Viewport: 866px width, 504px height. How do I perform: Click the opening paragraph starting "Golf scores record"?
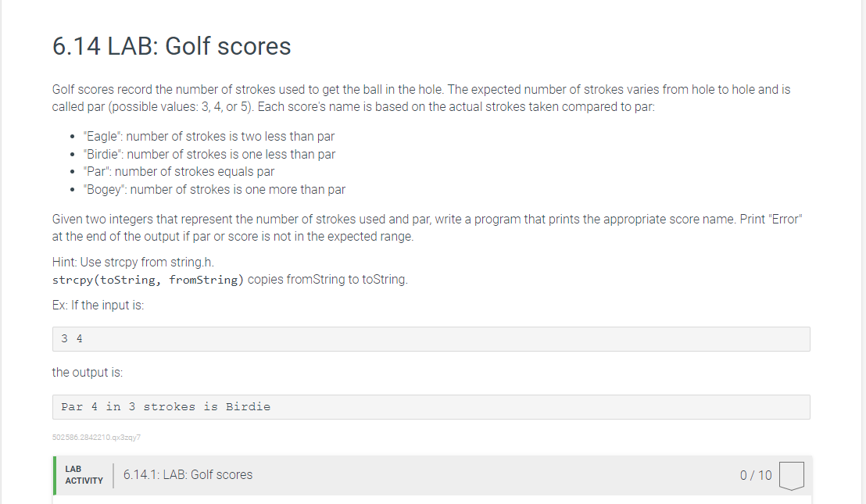click(420, 98)
